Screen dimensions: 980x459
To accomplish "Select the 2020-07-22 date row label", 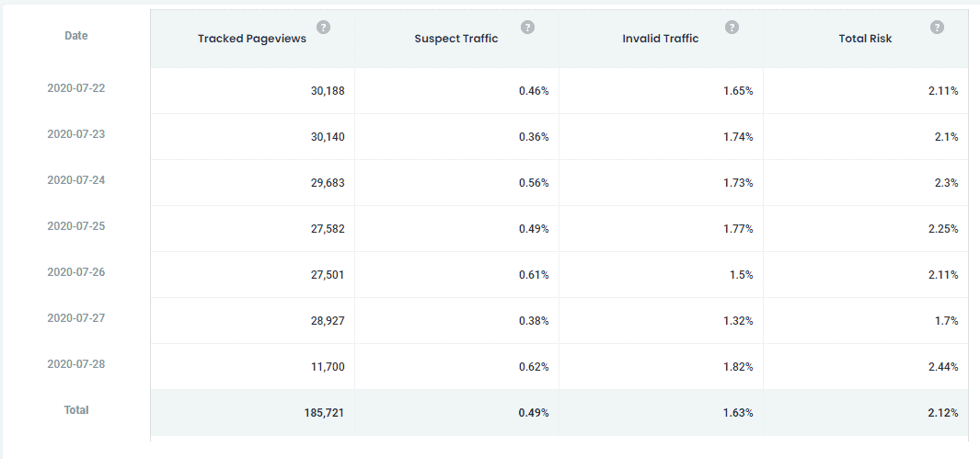I will click(x=76, y=88).
